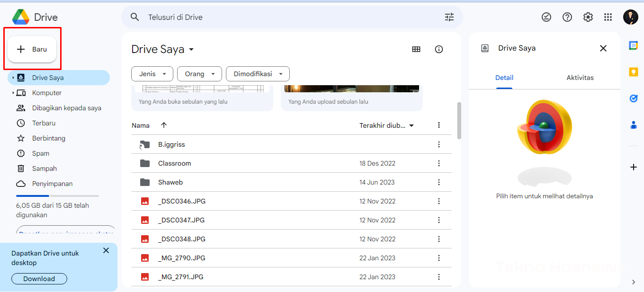The height and width of the screenshot is (292, 644).
Task: Open the Google apps launcher grid
Action: [x=608, y=17]
